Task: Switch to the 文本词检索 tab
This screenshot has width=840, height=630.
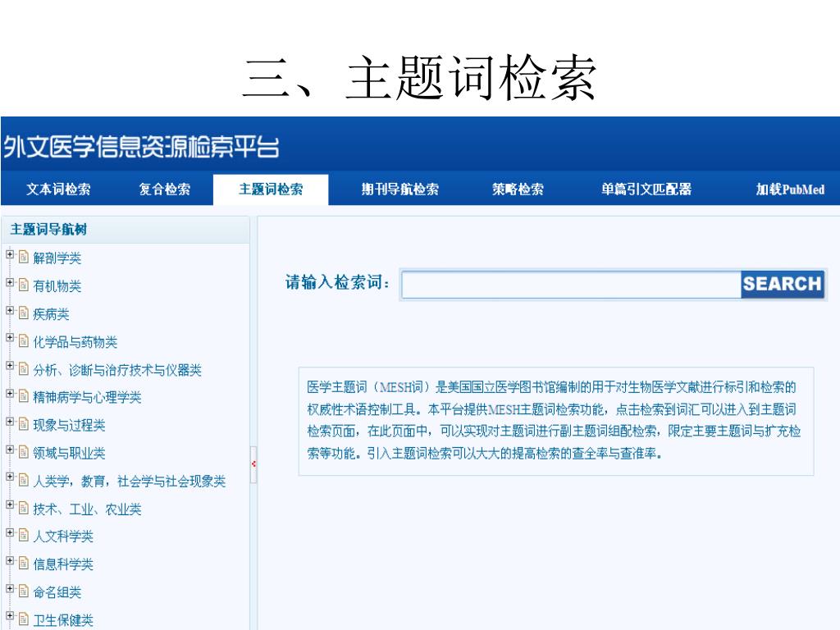Action: pos(58,189)
